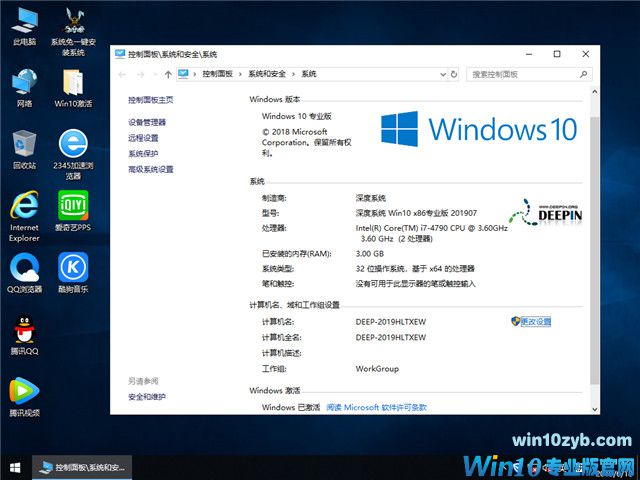The width and height of the screenshot is (640, 480).
Task: Open 远程设置 link
Action: pos(143,138)
